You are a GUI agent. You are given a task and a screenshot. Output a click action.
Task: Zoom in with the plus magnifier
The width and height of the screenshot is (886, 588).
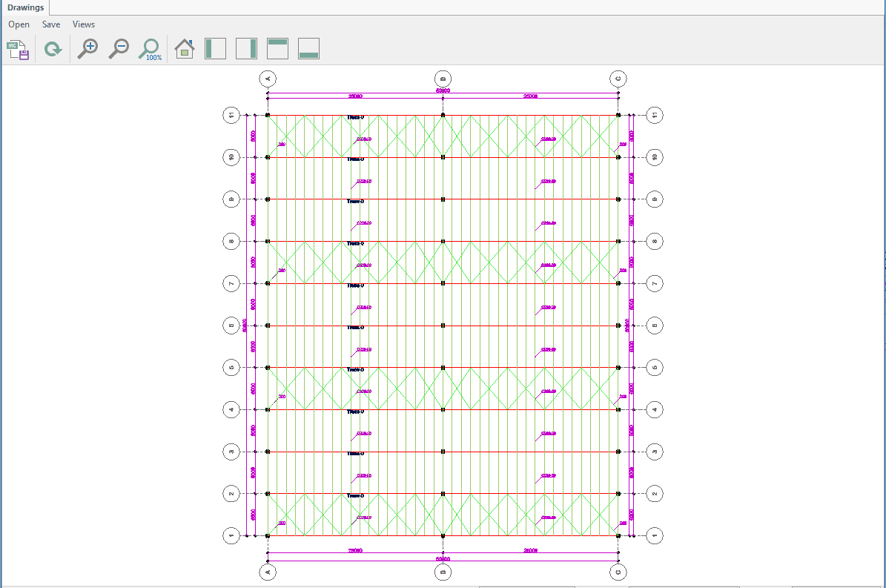tap(87, 49)
